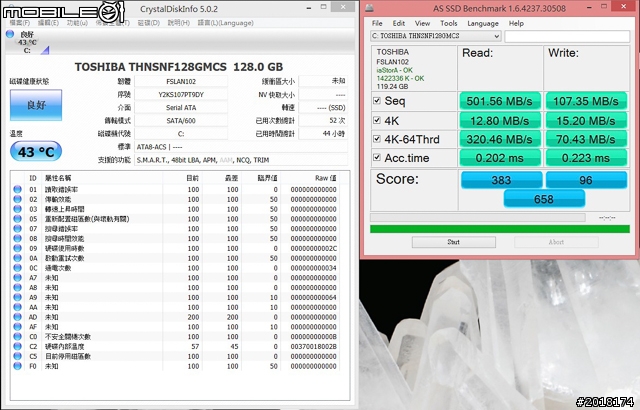Uncheck the Seq test checkbox
Image resolution: width=640 pixels, height=410 pixels.
tap(377, 100)
